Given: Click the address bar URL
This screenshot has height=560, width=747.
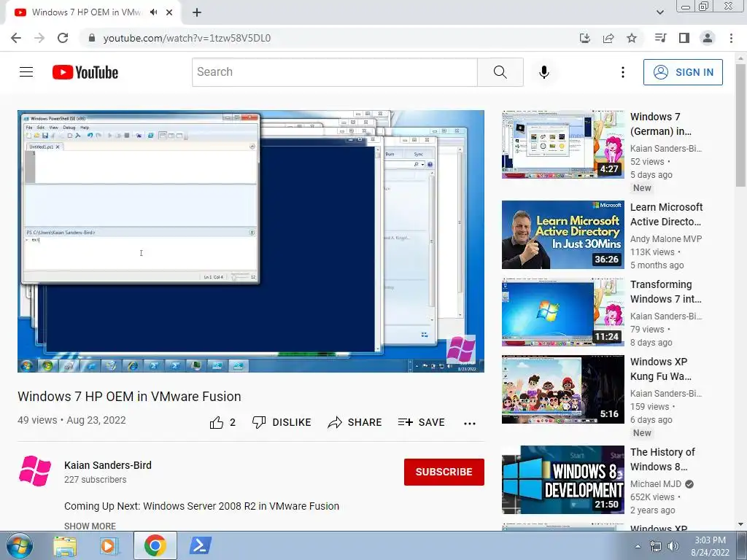Looking at the screenshot, I should point(187,38).
